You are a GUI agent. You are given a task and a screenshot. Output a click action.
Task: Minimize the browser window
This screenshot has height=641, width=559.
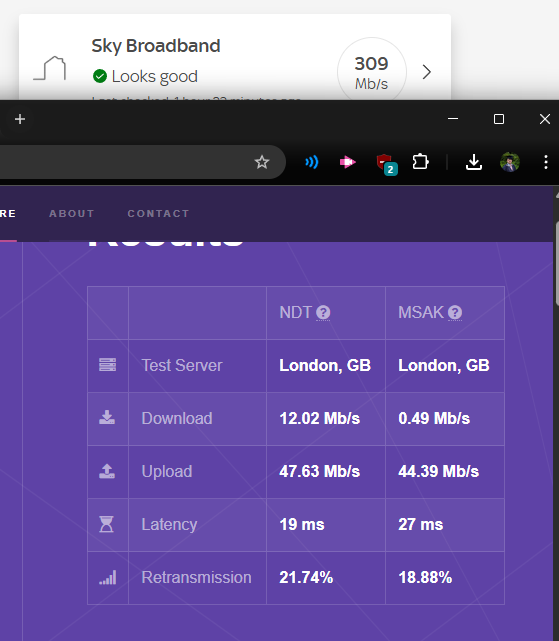453,119
